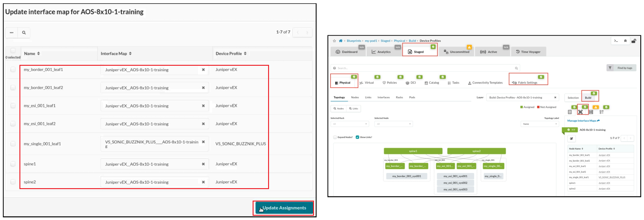Click the edit interface map assignments icon
Viewport: 644px width, 220px height.
point(571,138)
